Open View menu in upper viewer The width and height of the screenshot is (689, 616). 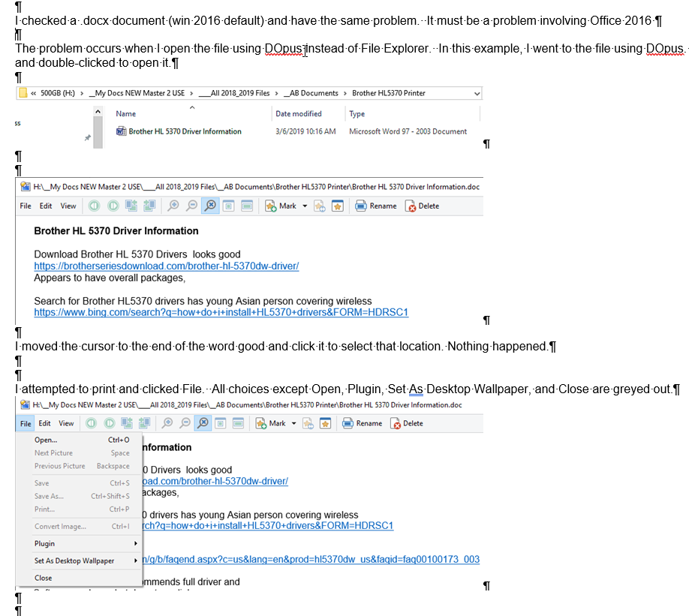pos(68,206)
